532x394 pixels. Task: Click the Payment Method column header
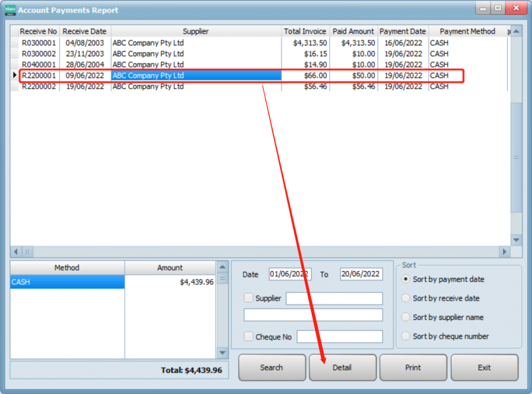(x=467, y=31)
